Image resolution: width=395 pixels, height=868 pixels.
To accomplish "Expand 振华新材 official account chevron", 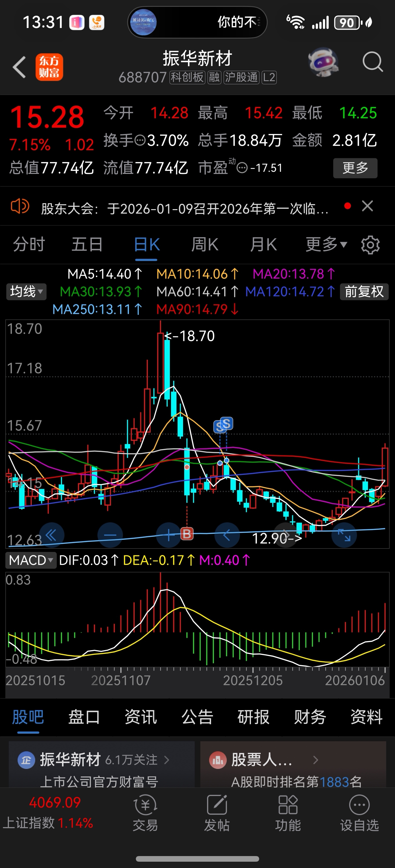I will click(166, 760).
